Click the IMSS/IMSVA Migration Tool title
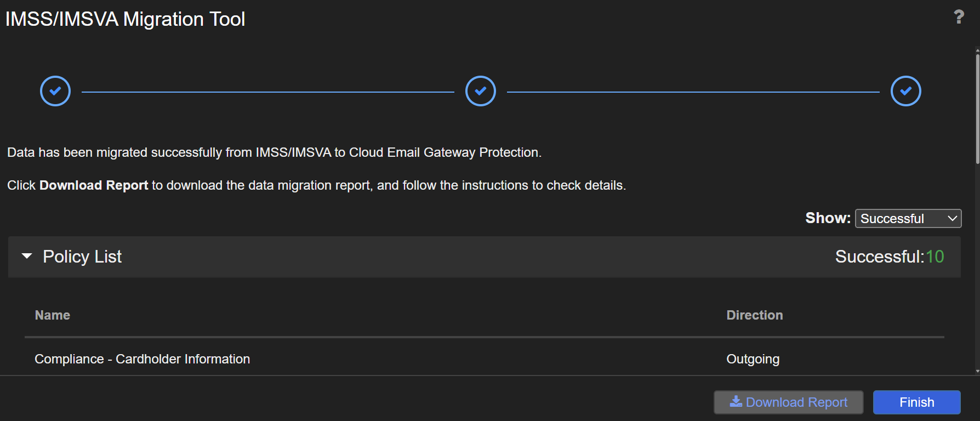 (125, 19)
